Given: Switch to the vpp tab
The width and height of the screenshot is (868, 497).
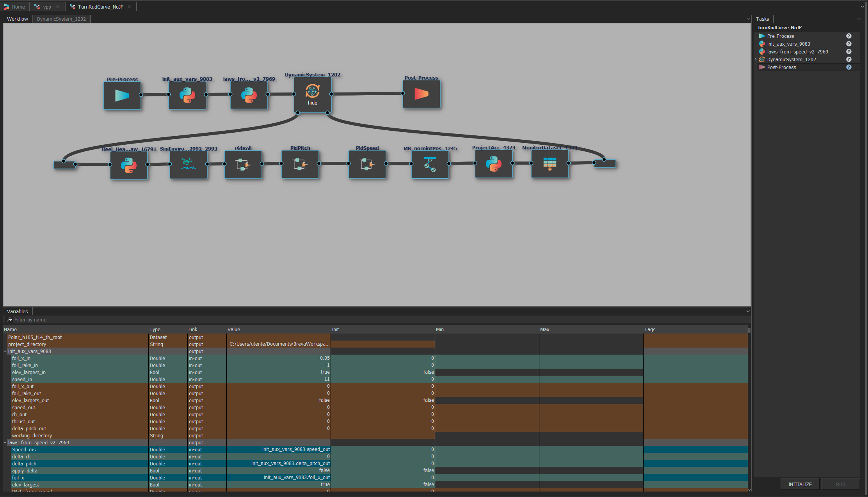Looking at the screenshot, I should [x=47, y=7].
